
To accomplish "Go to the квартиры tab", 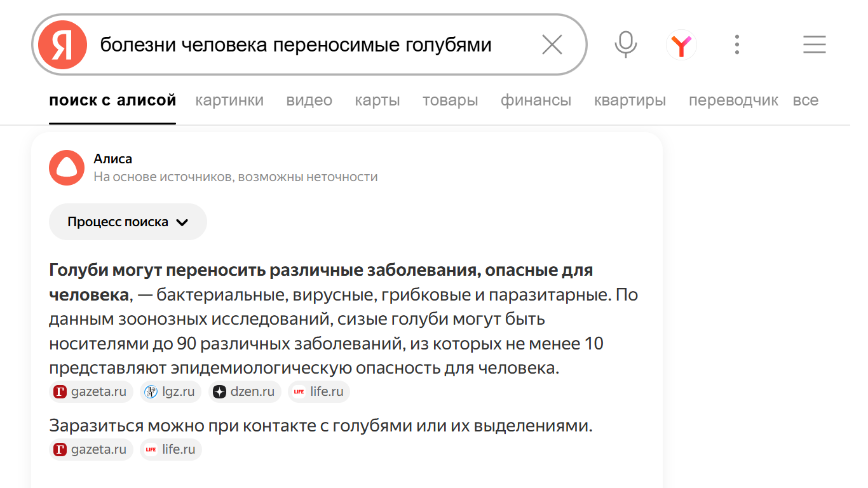I will pos(630,100).
